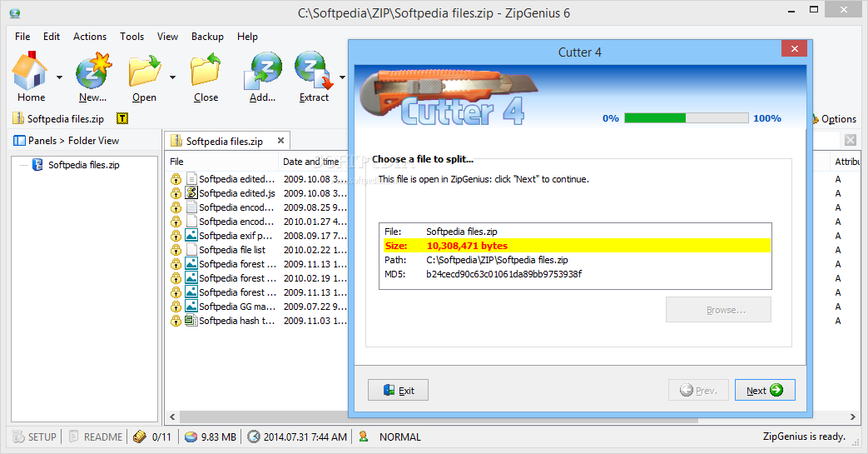Close the archive using Close icon
Viewport: 868px width, 454px height.
(206, 71)
